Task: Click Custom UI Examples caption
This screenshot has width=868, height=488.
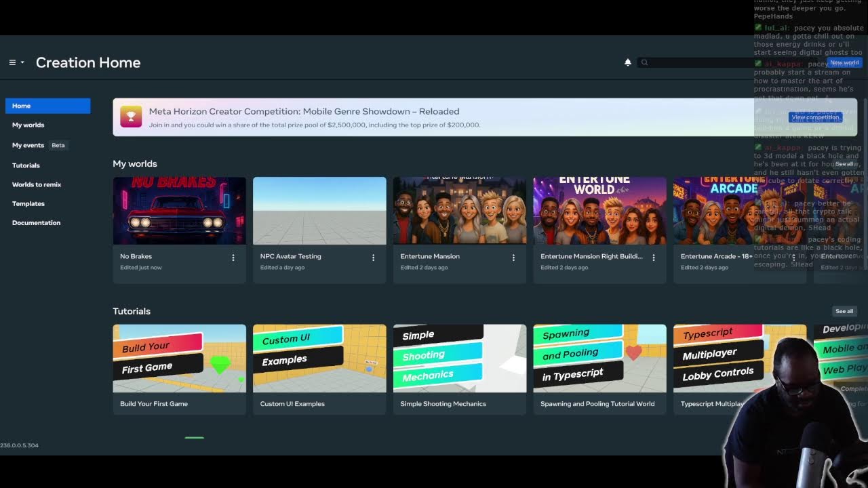Action: (292, 404)
